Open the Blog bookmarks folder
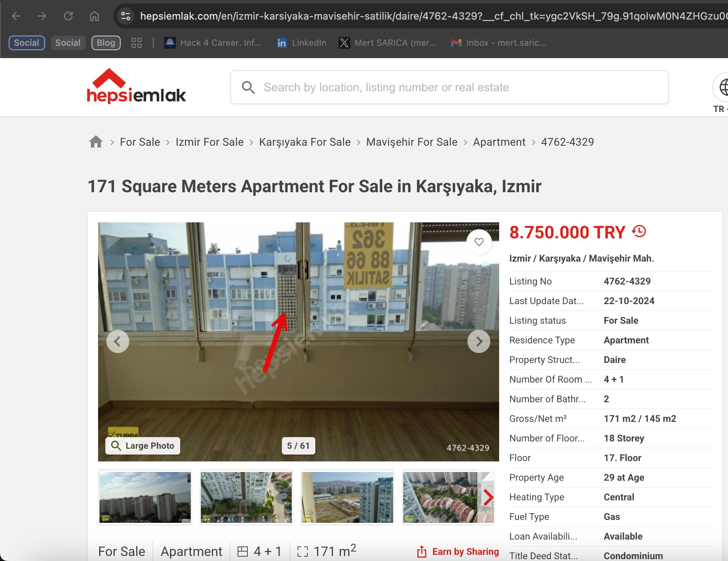Screen dimensions: 728x561 point(106,43)
